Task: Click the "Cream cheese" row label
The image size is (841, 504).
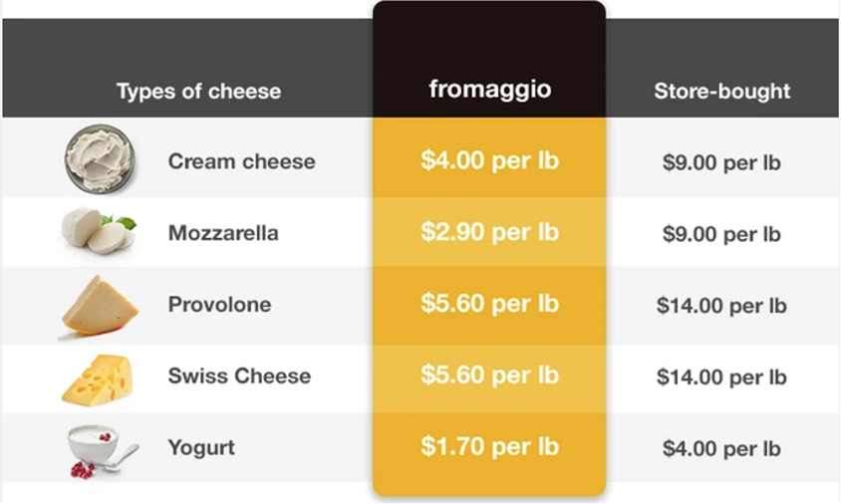Action: 241,161
